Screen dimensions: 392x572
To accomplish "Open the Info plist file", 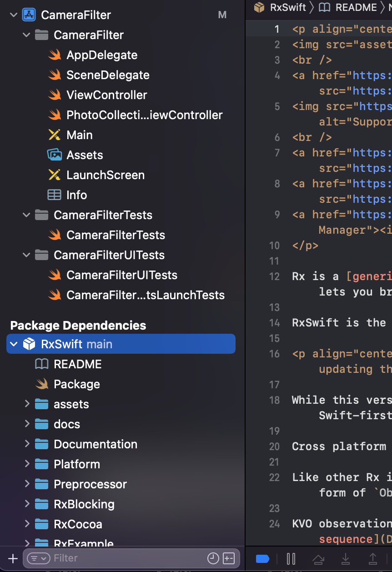I will [76, 195].
